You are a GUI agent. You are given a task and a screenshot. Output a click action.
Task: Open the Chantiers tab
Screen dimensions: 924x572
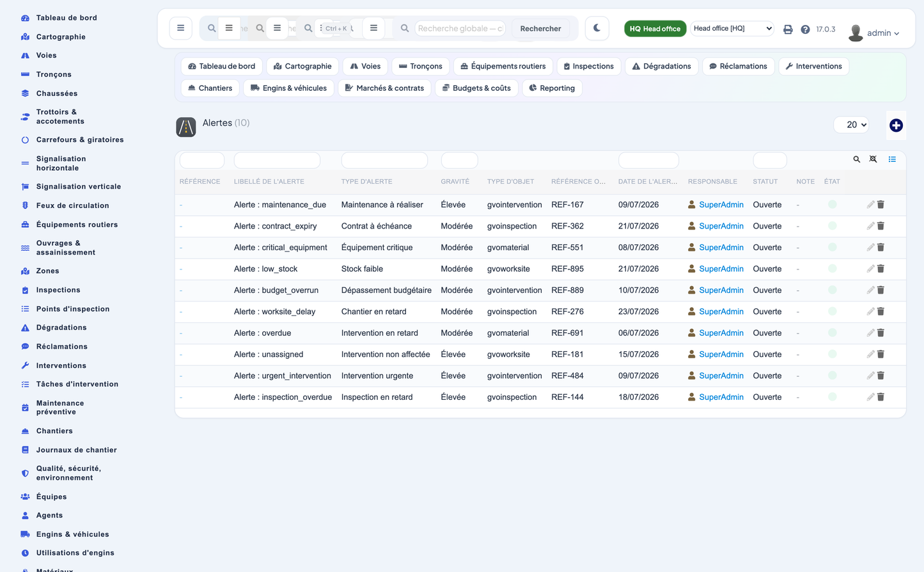point(210,88)
